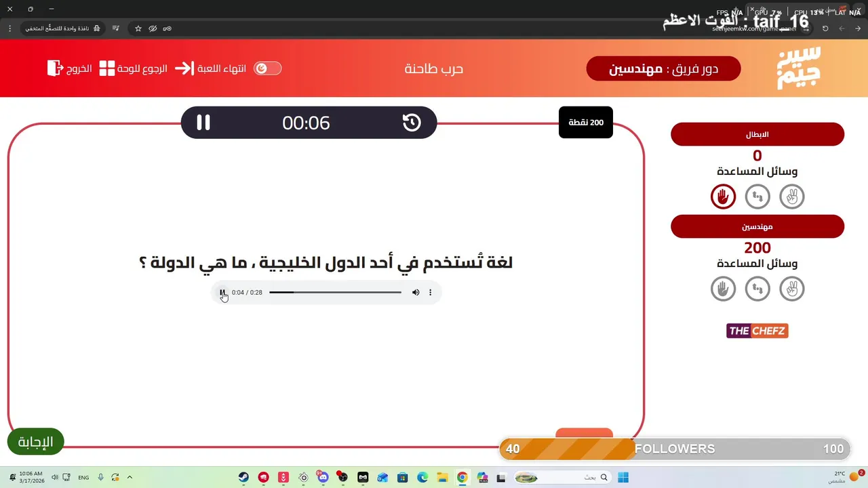Show hidden tray icons chevron
Screen dimensions: 868x488
130,477
